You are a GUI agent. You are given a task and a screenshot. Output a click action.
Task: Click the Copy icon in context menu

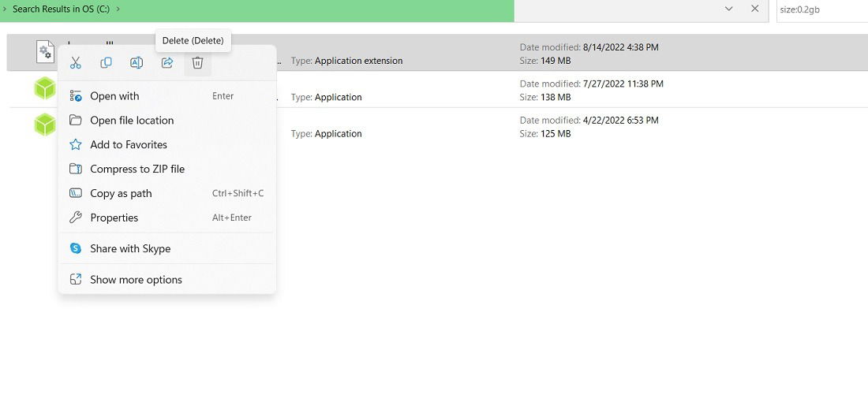[x=107, y=63]
